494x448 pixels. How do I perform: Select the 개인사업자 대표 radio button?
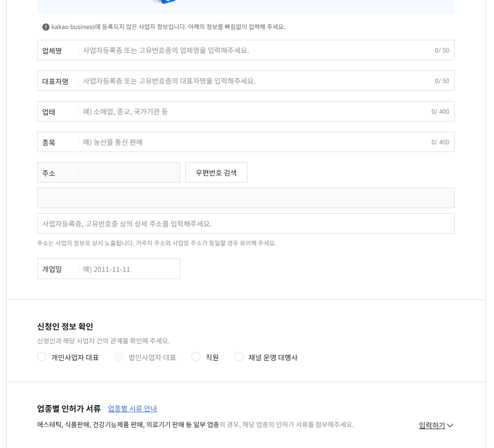click(42, 357)
